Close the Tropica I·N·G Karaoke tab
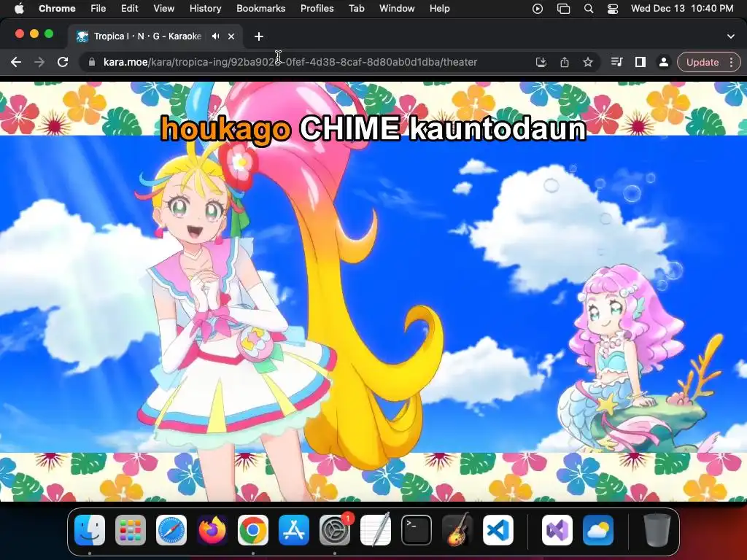747x560 pixels. [x=231, y=36]
